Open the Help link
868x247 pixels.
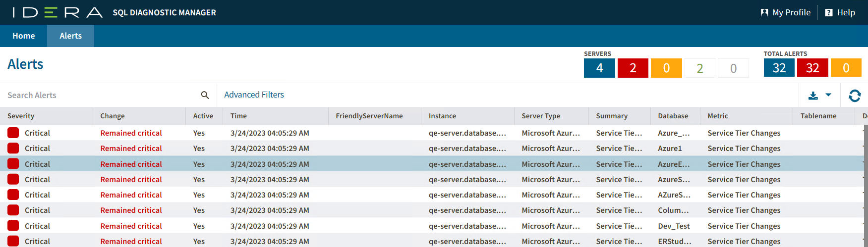(846, 12)
